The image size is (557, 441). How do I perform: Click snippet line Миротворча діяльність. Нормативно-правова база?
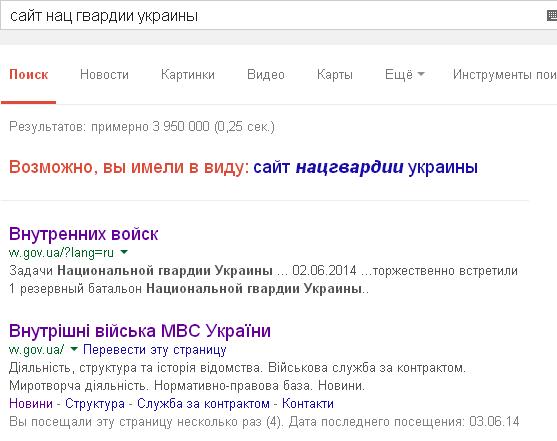point(162,386)
